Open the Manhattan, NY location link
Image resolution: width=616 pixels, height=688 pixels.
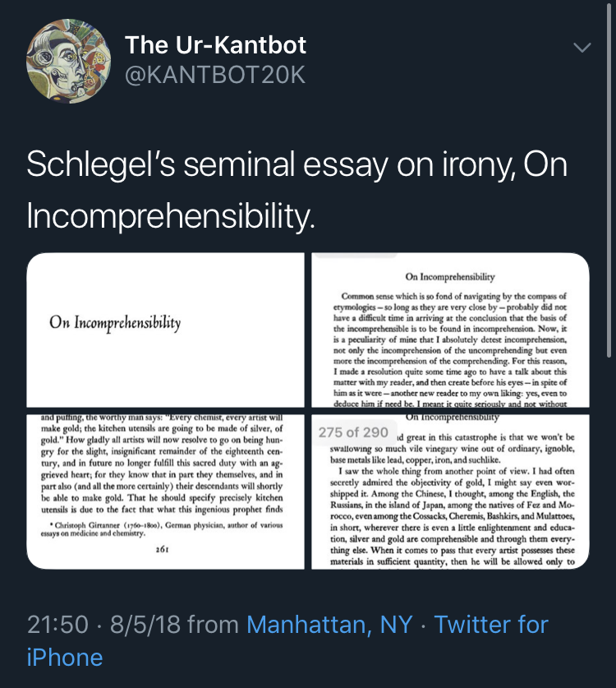[329, 625]
